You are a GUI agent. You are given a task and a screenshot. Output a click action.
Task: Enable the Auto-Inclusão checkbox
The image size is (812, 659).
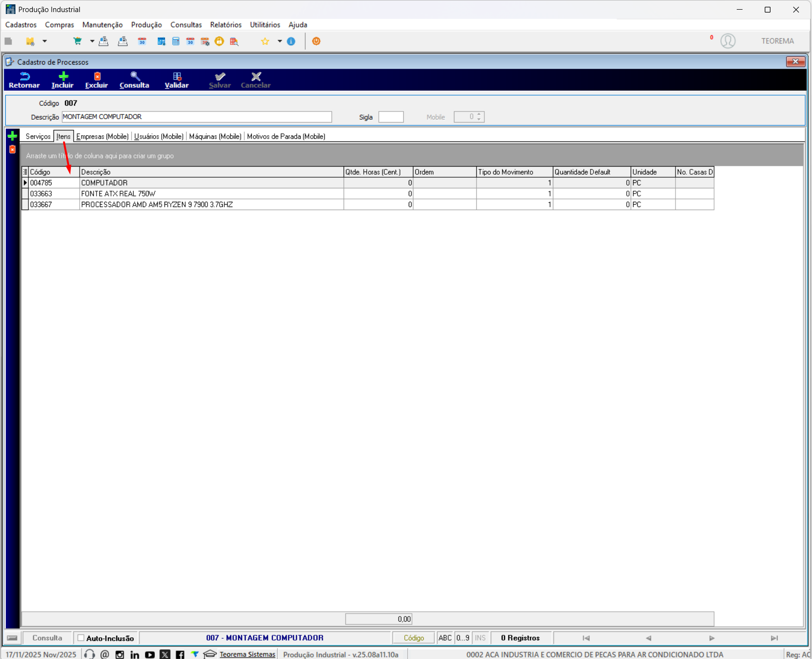81,638
